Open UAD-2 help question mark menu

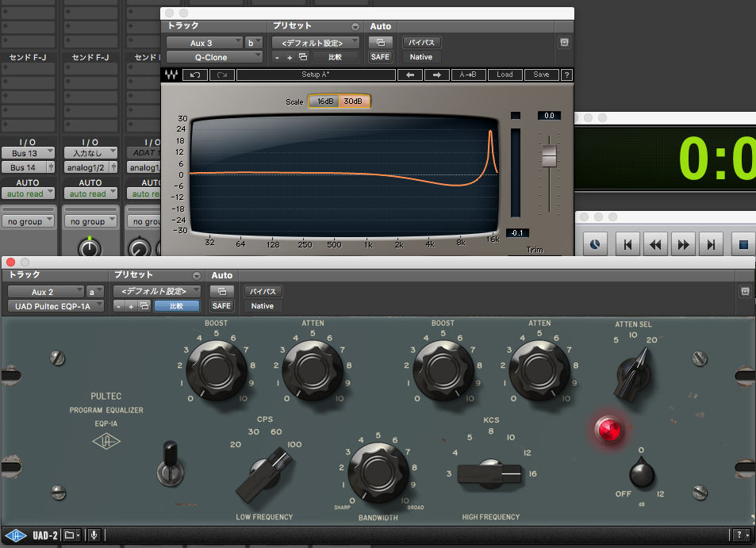pyautogui.click(x=742, y=535)
